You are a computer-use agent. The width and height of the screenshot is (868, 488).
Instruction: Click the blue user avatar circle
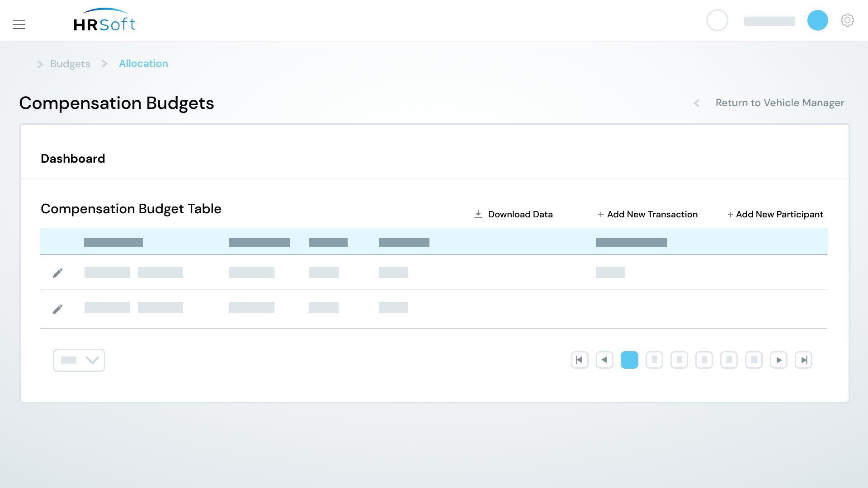[817, 20]
